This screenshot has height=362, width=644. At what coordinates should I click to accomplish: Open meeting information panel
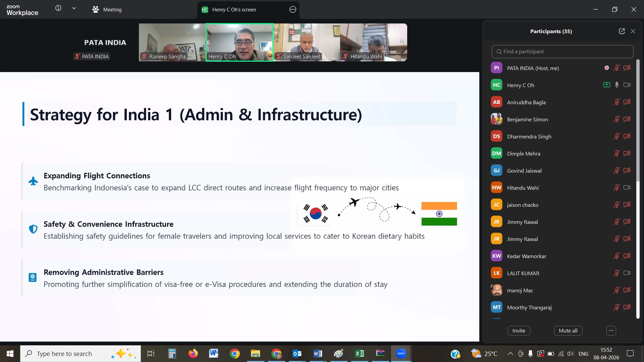[58, 8]
